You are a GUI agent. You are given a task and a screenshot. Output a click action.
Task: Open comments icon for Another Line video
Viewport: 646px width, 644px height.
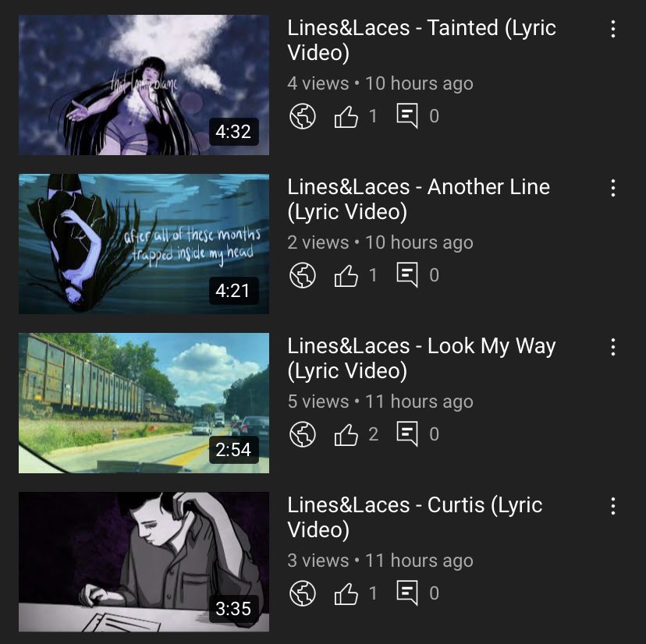click(x=407, y=275)
